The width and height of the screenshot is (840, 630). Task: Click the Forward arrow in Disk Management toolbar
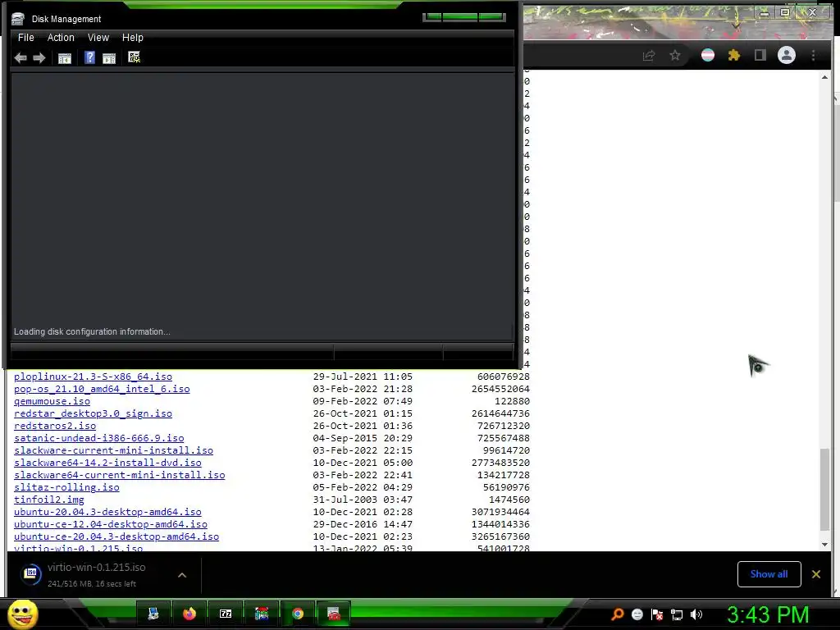click(x=39, y=58)
